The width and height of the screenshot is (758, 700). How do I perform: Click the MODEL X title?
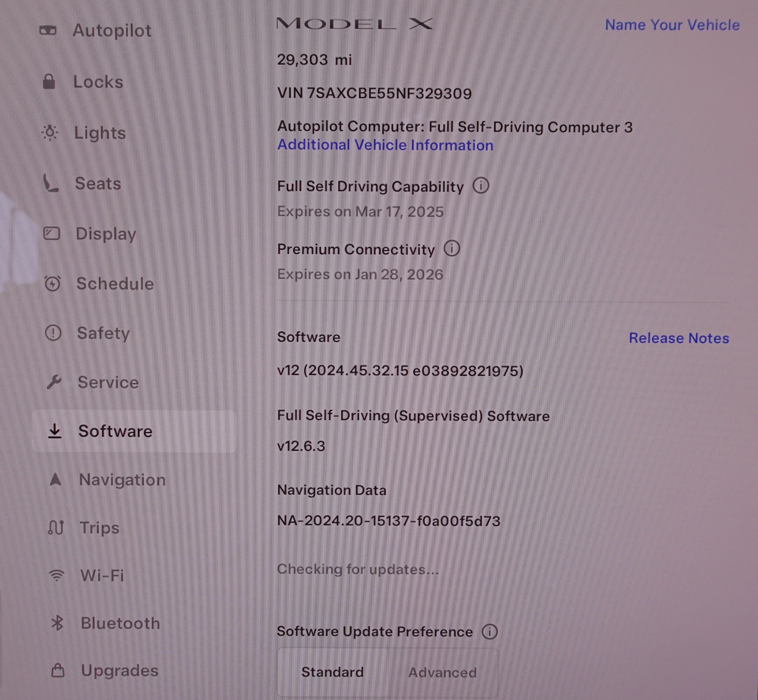coord(355,24)
